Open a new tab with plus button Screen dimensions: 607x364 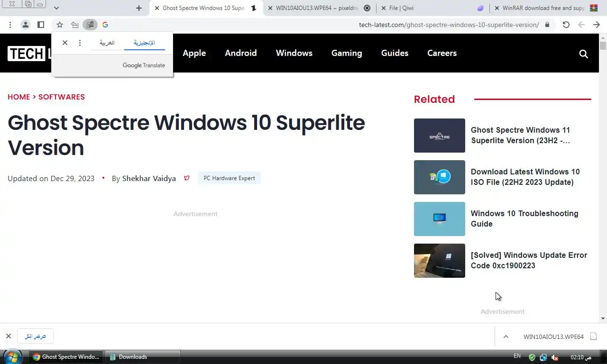click(x=139, y=8)
